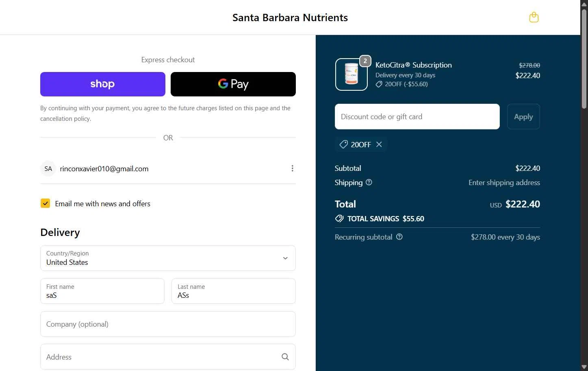Click the Last name field
588x371 pixels.
click(234, 291)
